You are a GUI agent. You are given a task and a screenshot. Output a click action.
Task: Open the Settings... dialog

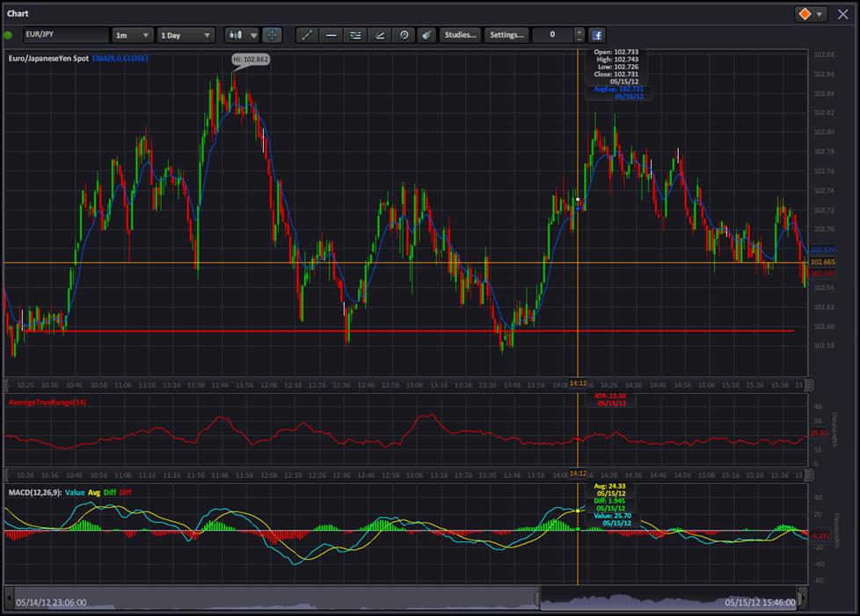507,35
